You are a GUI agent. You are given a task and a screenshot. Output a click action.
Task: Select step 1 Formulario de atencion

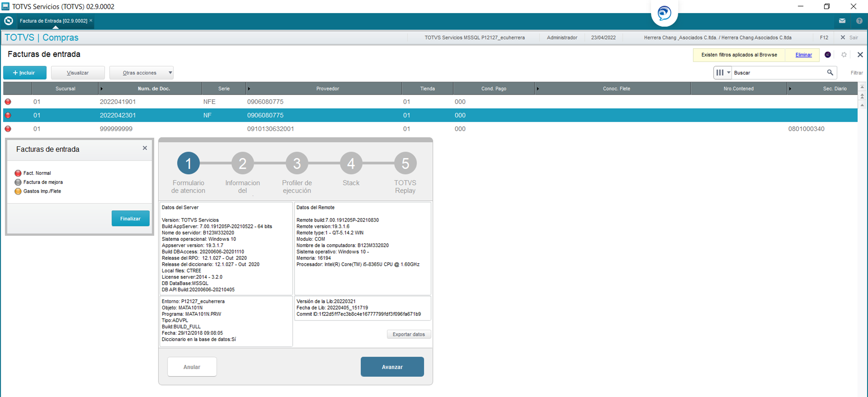point(188,163)
